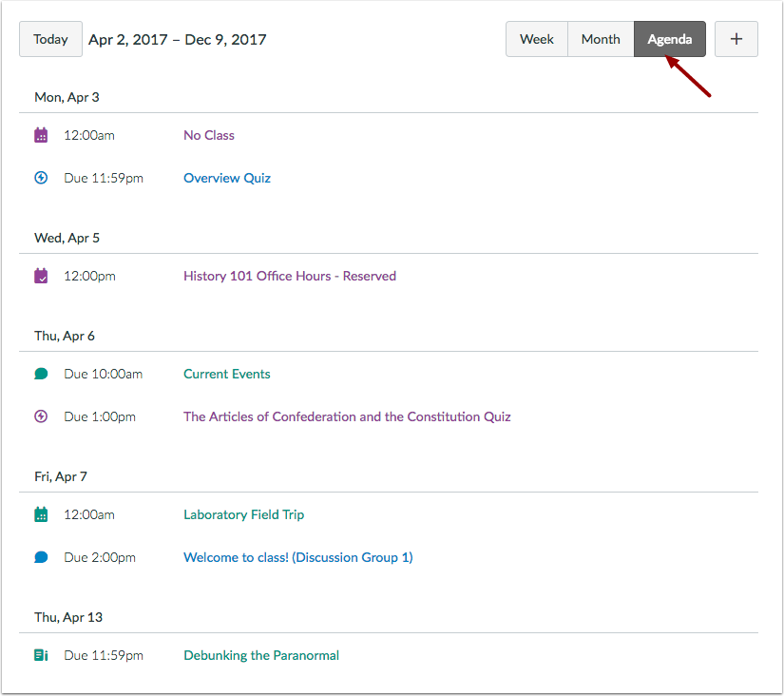Open The Articles of Confederation and the Constitution Quiz
This screenshot has width=784, height=696.
coord(347,416)
